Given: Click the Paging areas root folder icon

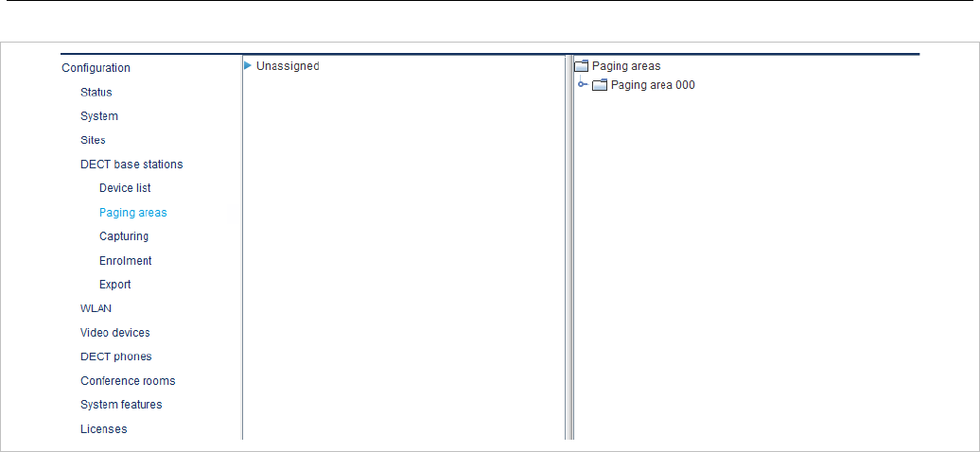Looking at the screenshot, I should (581, 65).
